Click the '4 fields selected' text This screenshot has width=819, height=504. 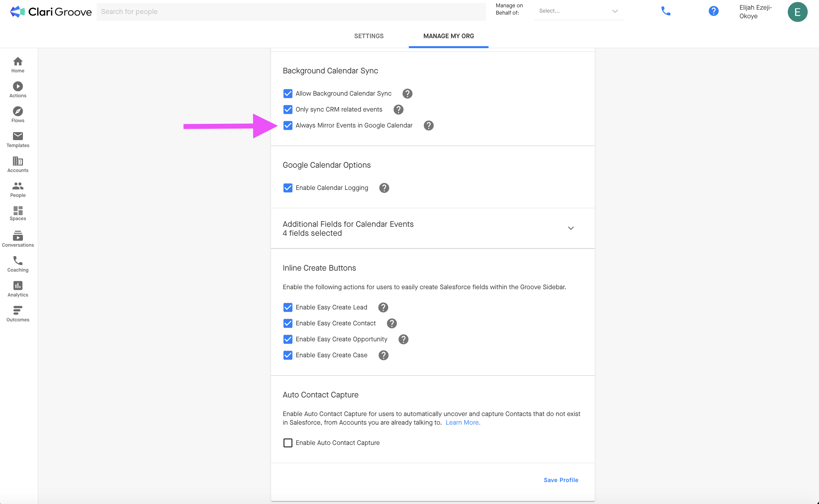[x=312, y=233]
